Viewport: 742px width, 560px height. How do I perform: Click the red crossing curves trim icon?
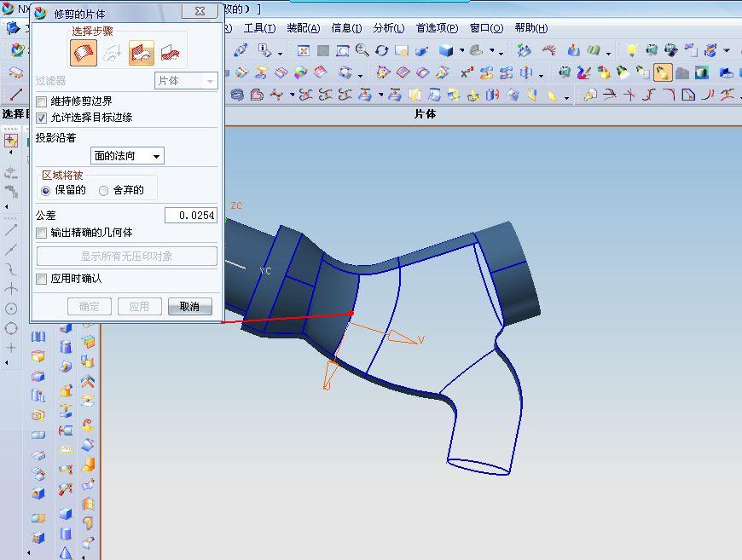[629, 95]
